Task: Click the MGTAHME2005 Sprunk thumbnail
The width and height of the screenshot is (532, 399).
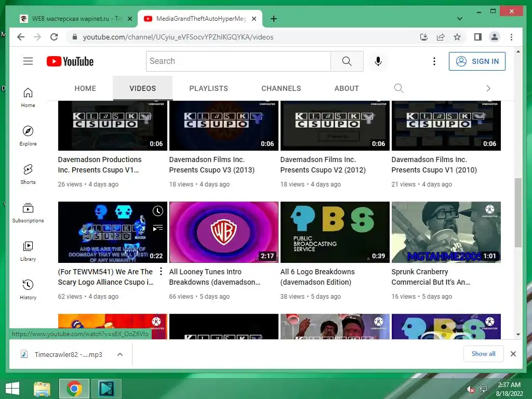Action: [x=446, y=232]
